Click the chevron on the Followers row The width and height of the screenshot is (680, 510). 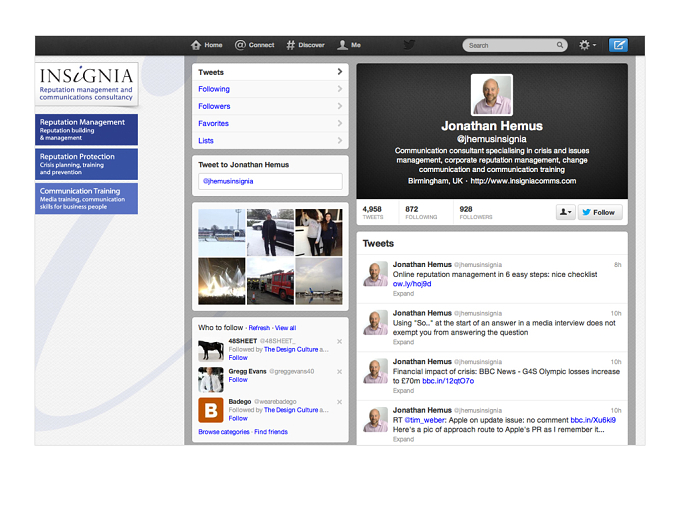pos(340,106)
